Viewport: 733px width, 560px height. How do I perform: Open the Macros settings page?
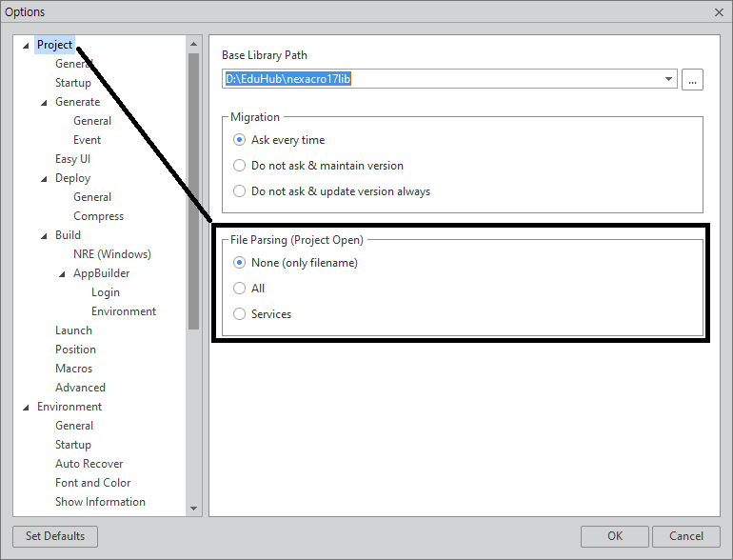pos(73,369)
